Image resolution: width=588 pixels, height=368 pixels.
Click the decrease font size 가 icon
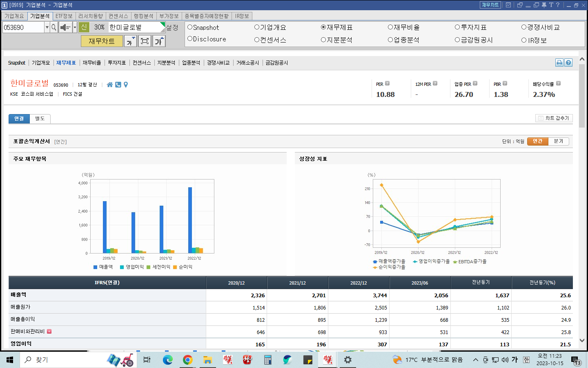pyautogui.click(x=130, y=41)
